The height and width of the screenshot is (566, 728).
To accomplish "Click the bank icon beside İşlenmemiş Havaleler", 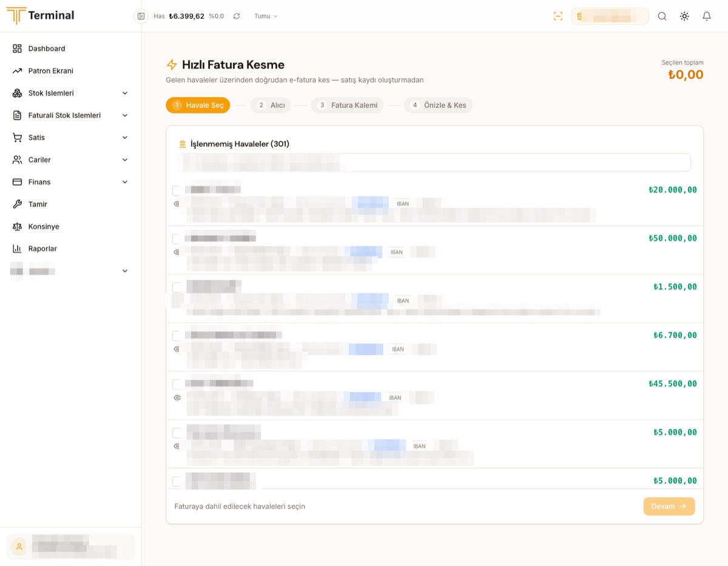I will click(x=183, y=144).
